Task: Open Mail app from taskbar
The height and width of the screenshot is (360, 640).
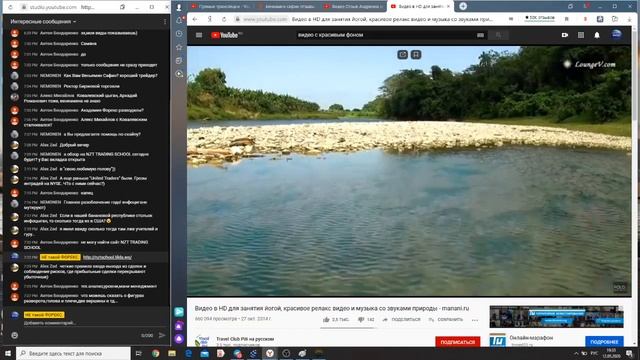Action: coord(204,353)
